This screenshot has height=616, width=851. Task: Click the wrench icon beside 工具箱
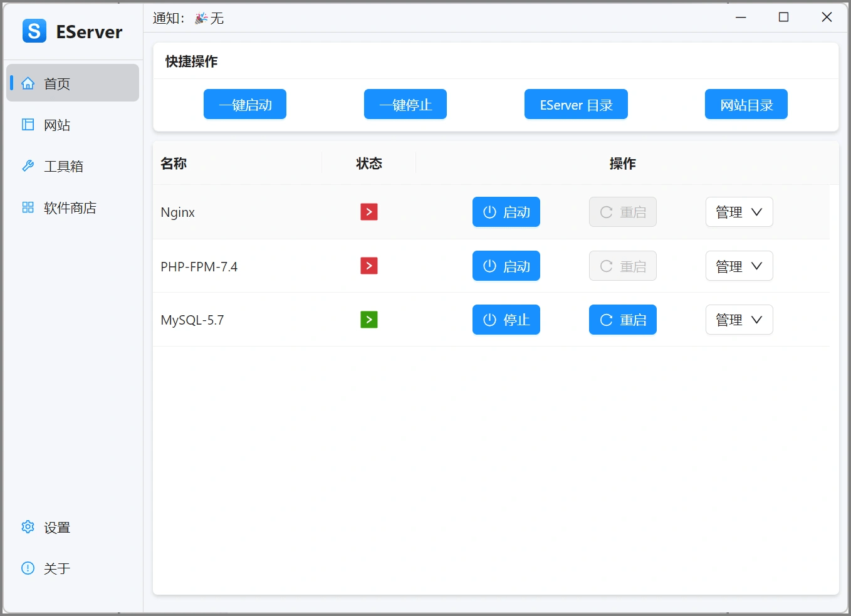(x=28, y=166)
